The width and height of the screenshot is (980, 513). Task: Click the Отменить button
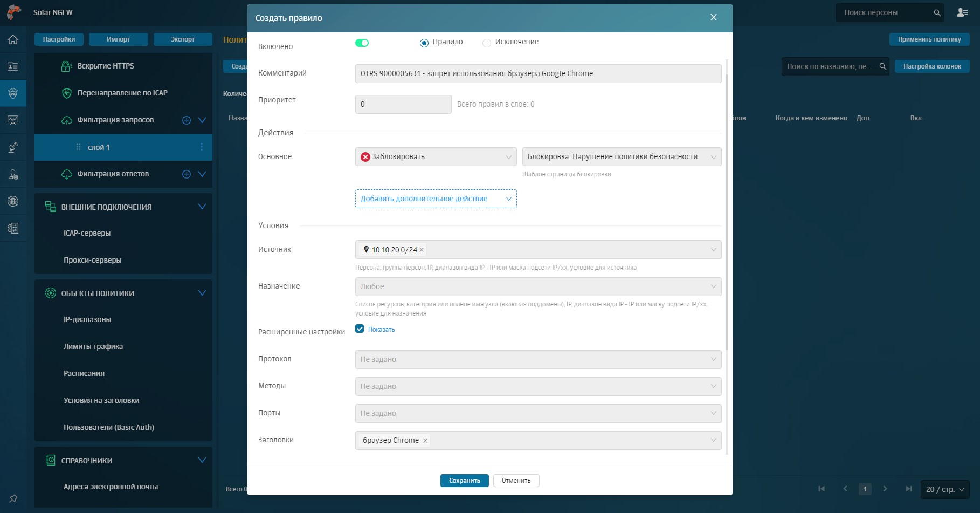pyautogui.click(x=516, y=481)
